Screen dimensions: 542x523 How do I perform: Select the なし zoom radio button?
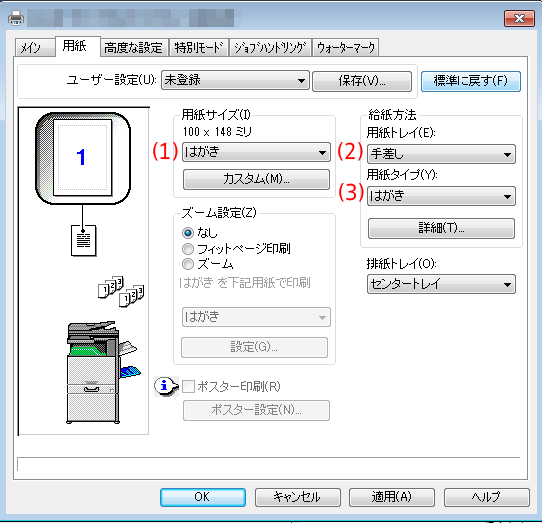(188, 233)
